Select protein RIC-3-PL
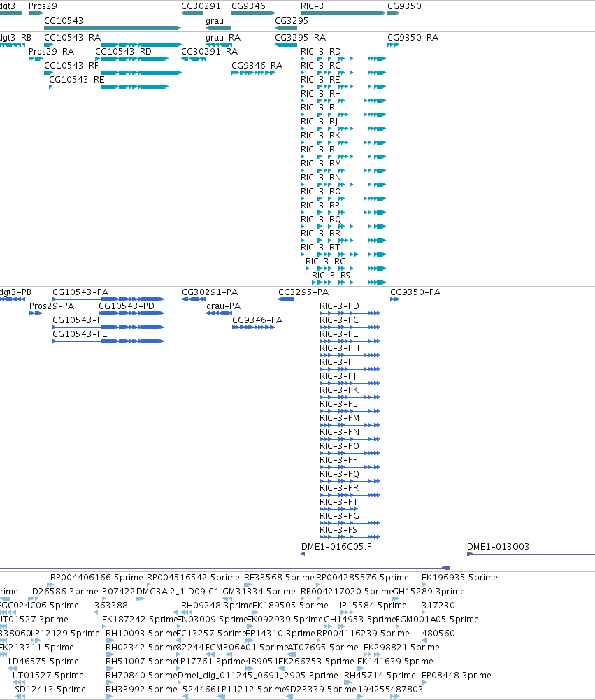Screen dimensions: 595x700 [x=338, y=404]
